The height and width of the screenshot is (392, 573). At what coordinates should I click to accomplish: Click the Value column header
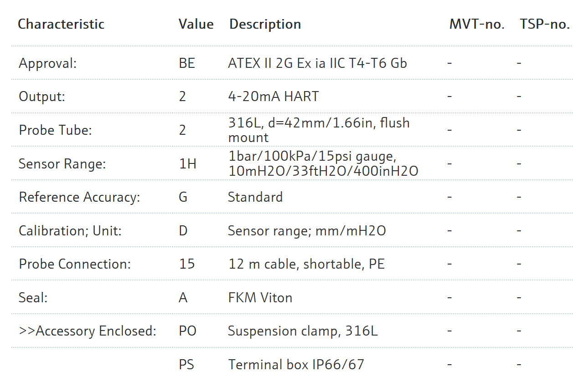tap(196, 24)
